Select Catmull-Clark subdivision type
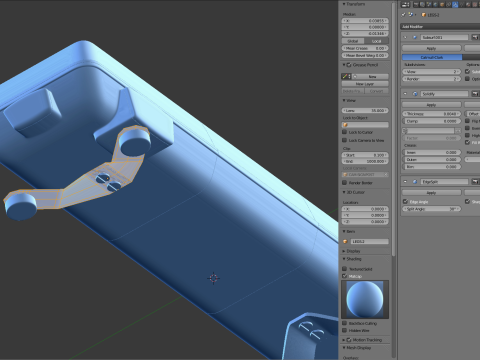 [x=432, y=57]
